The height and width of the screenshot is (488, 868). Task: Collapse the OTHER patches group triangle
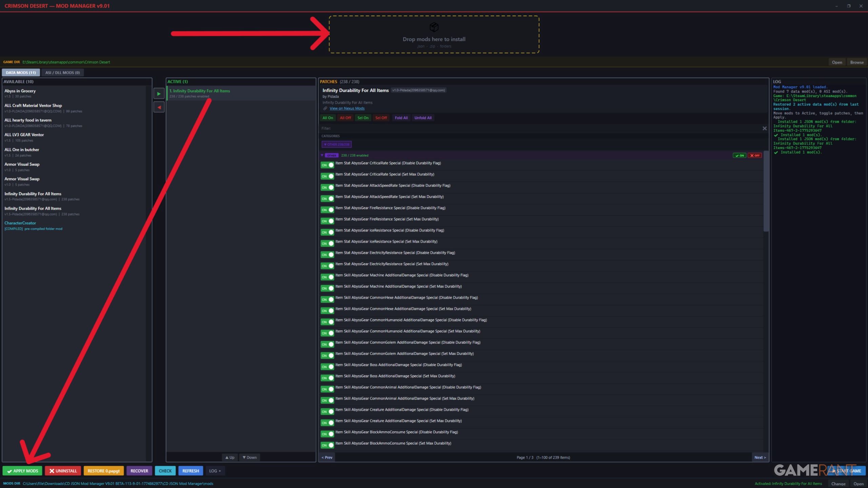(322, 155)
